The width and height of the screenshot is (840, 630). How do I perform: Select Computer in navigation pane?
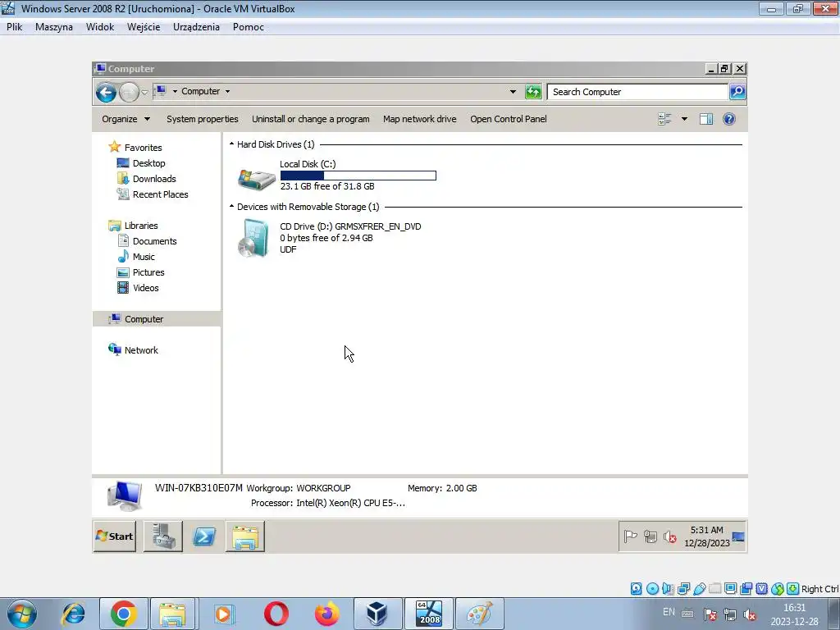click(157, 319)
